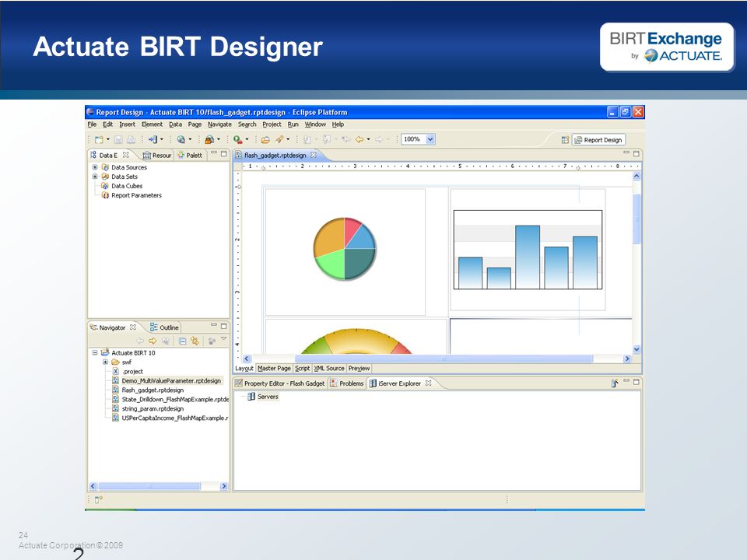Select Report Parameters in Data Explorer
The width and height of the screenshot is (747, 560).
point(136,195)
